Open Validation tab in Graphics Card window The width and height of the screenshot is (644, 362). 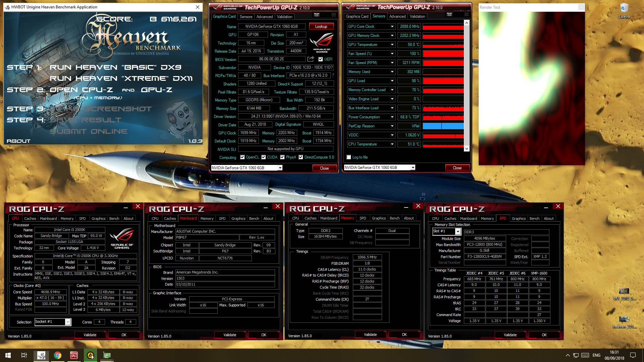point(284,17)
